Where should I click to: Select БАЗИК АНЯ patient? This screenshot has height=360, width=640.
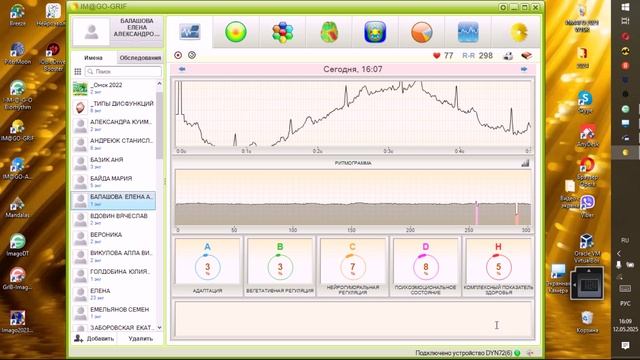coord(113,163)
